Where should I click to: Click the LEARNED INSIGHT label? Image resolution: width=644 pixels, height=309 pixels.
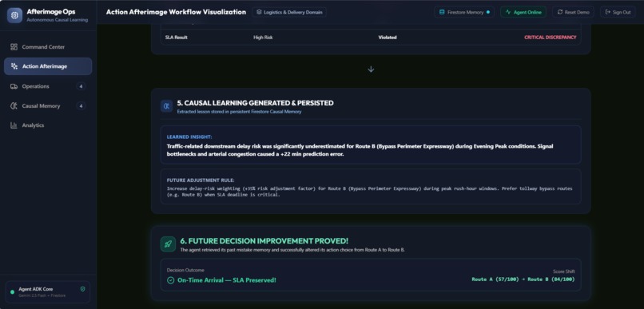point(189,137)
